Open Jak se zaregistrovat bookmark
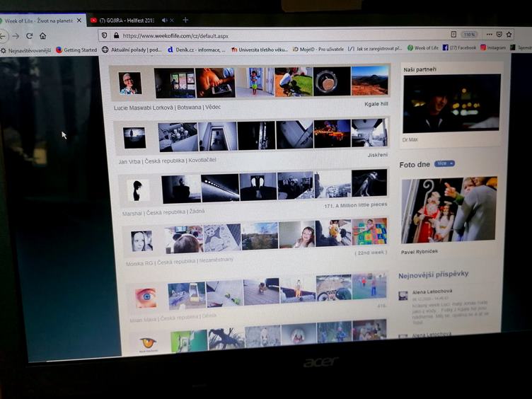 pos(375,49)
